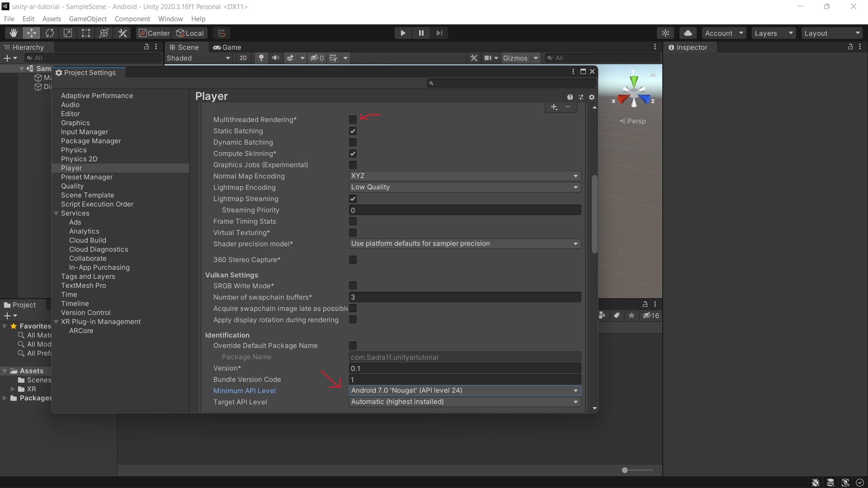Toggle Local handle rotation button
The height and width of the screenshot is (488, 868).
pos(190,33)
